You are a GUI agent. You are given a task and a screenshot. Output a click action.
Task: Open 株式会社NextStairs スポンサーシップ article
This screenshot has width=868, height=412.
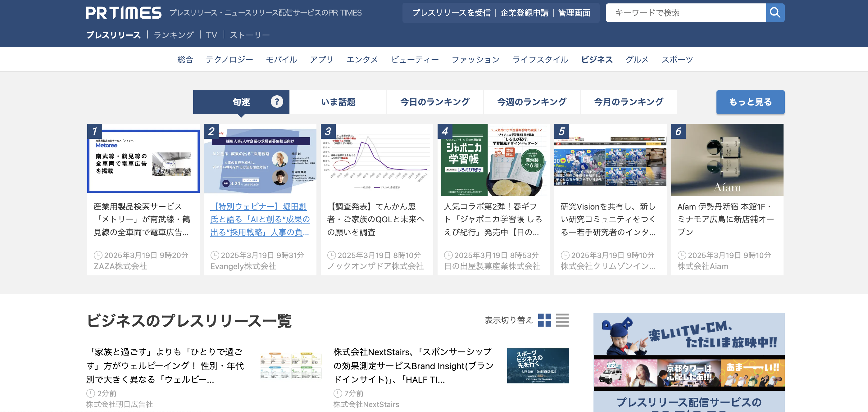coord(413,366)
